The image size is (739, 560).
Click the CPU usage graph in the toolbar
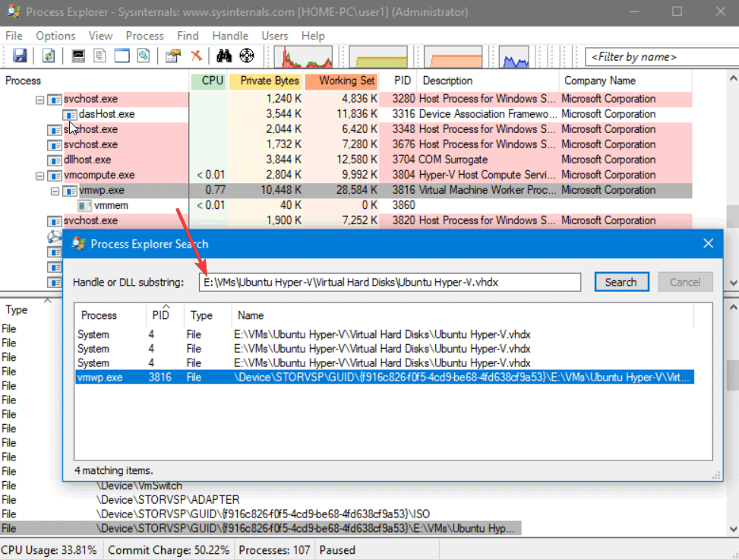(x=304, y=55)
